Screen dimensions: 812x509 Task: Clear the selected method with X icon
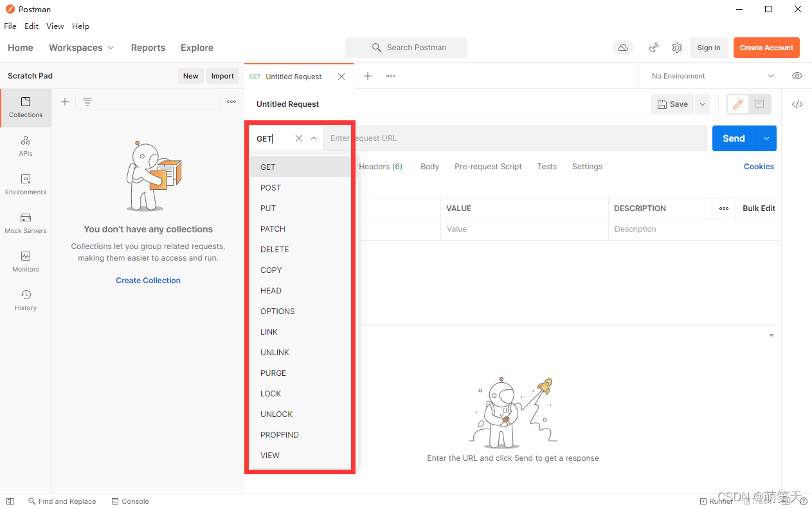tap(299, 138)
